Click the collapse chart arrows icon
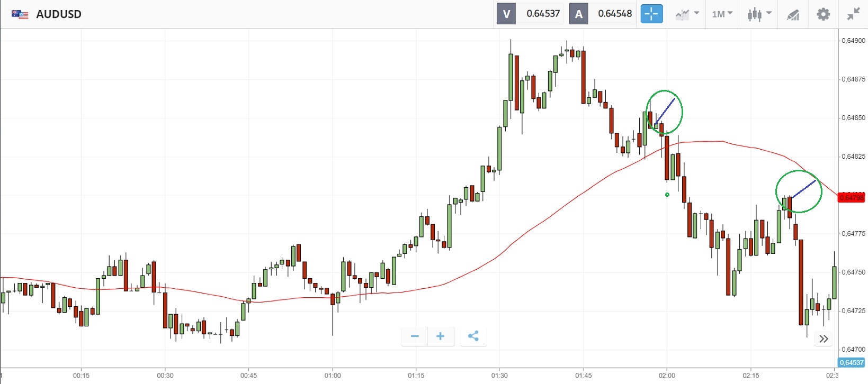This screenshot has height=384, width=868. coord(853,14)
